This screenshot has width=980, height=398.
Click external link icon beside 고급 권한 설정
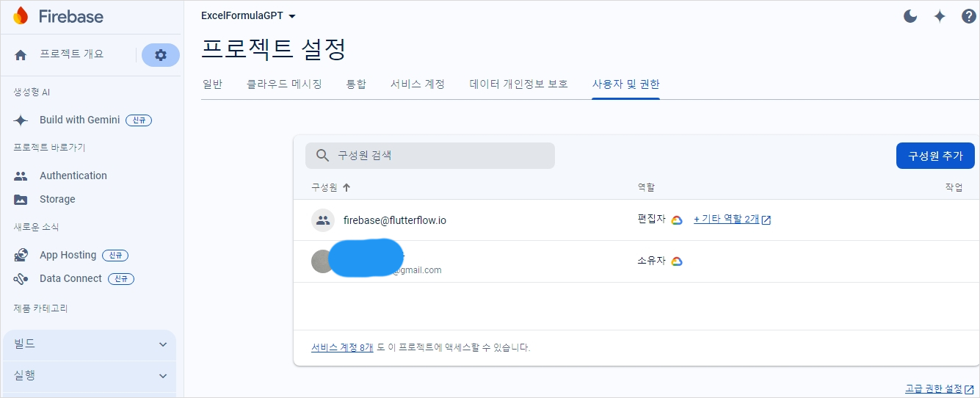[x=969, y=389]
